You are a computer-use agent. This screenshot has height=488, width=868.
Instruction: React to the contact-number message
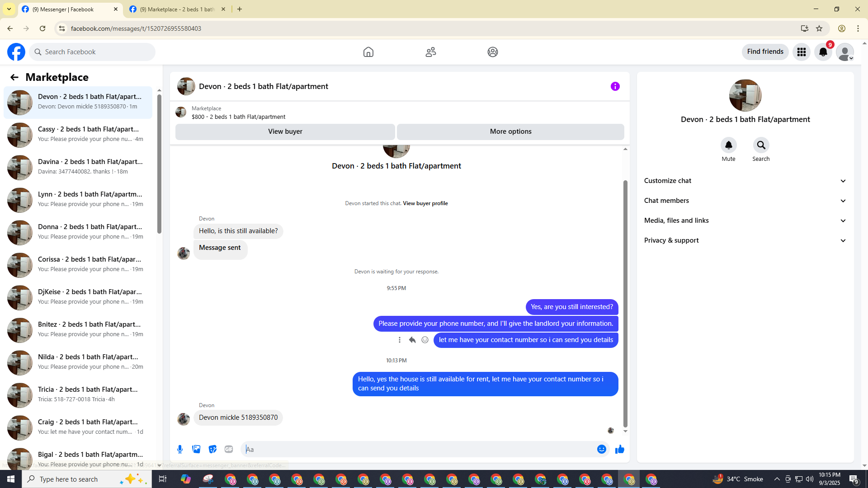(425, 340)
